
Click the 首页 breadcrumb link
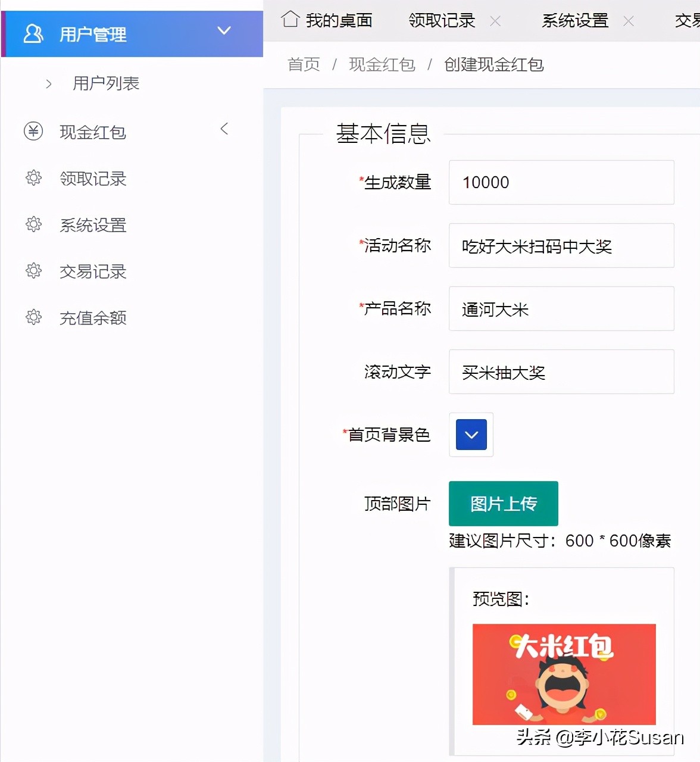click(x=303, y=64)
